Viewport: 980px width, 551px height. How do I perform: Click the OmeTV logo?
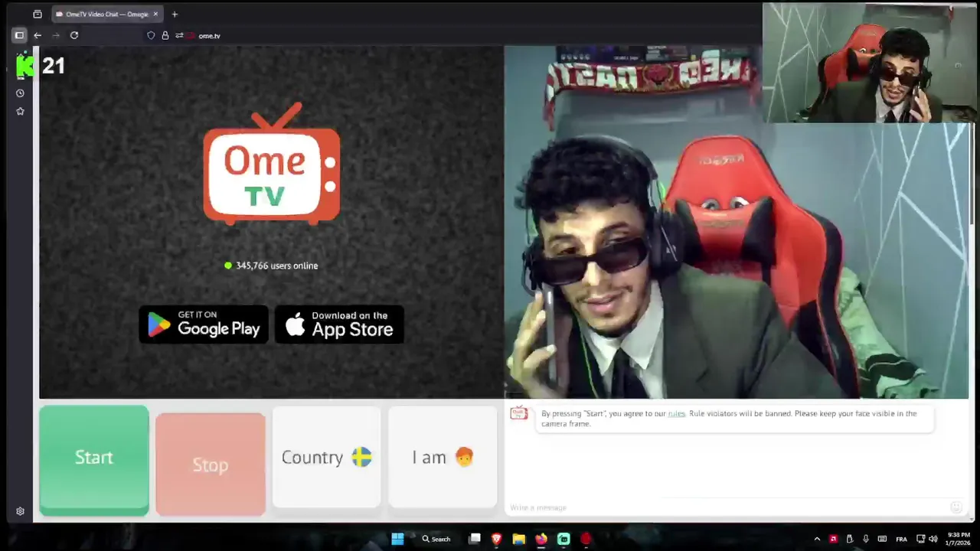point(272,165)
